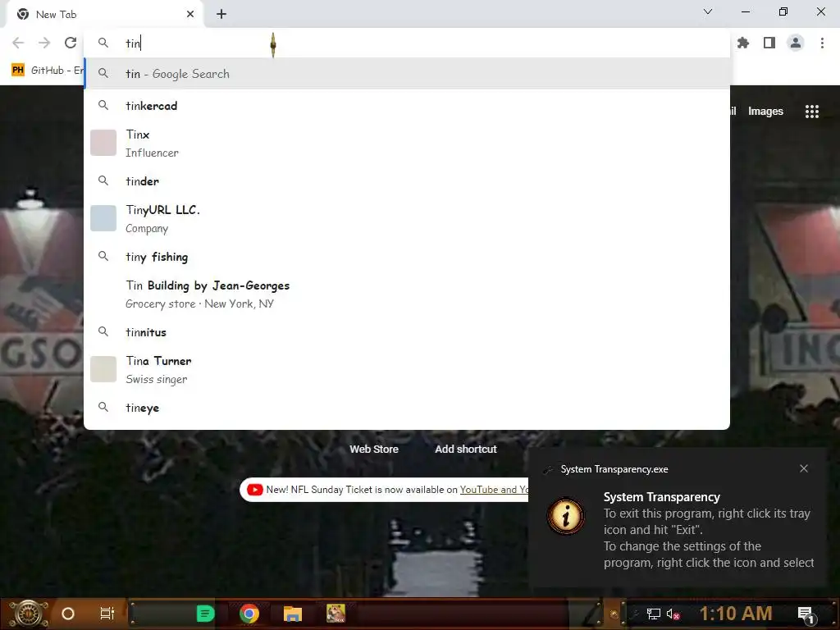Choose the 'tinder' suggestion
The image size is (840, 630).
pos(407,181)
